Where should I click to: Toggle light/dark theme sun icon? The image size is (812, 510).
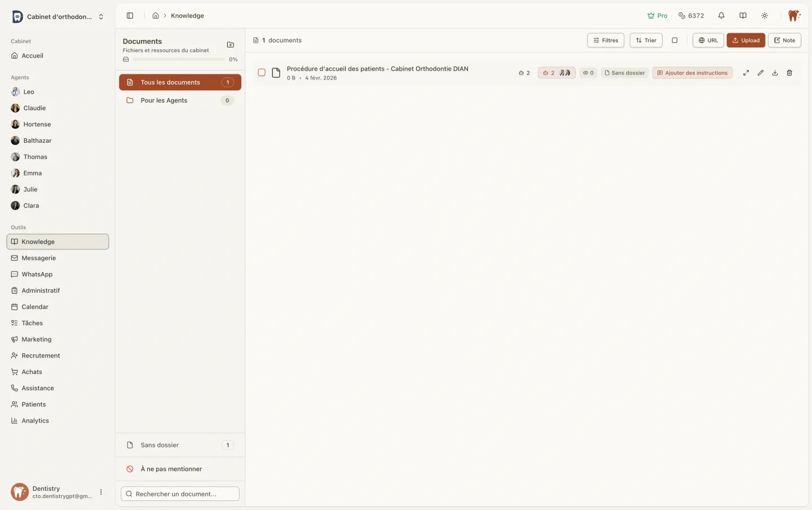[764, 16]
